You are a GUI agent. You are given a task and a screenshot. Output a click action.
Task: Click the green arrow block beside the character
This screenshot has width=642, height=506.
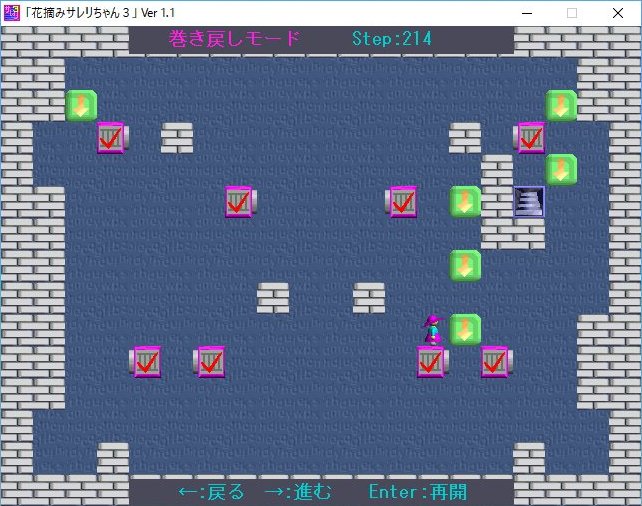point(465,329)
